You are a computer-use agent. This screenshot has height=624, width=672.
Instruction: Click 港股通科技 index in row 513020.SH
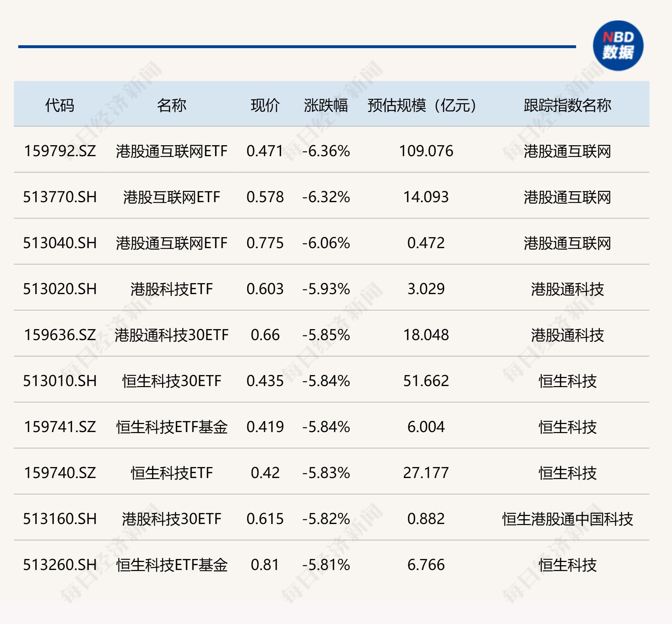[567, 289]
